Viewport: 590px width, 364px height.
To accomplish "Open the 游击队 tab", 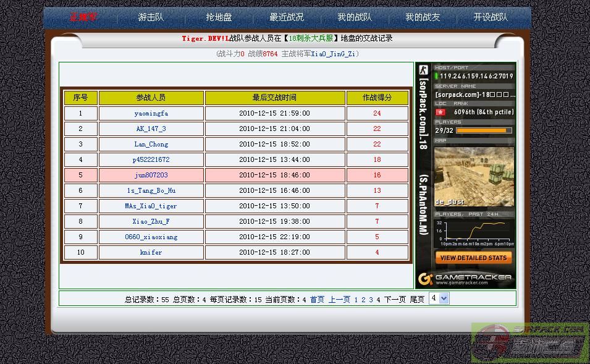I will [151, 17].
